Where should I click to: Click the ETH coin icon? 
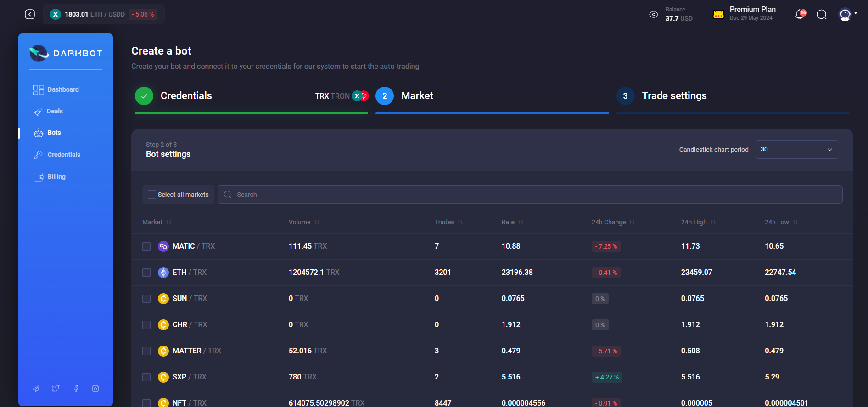coord(163,273)
